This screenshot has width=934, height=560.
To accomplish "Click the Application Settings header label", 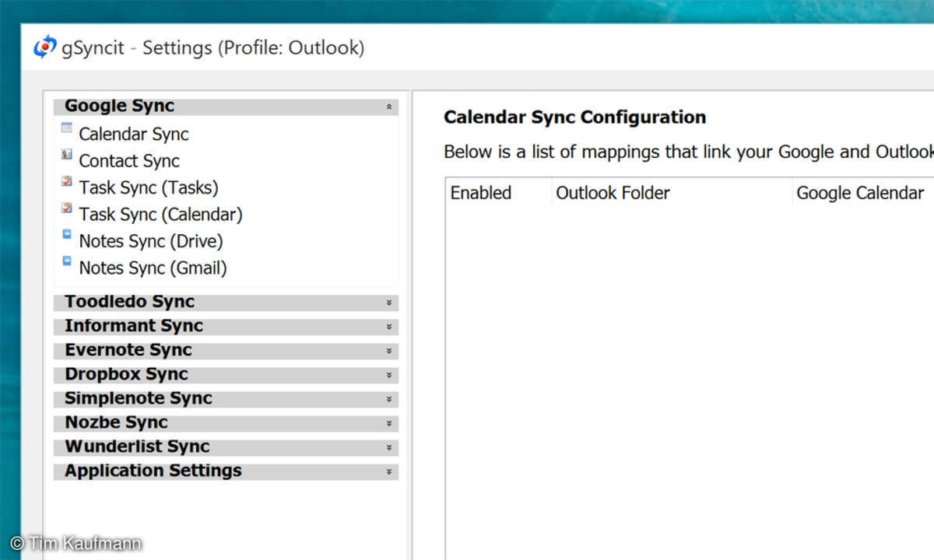I will [153, 471].
